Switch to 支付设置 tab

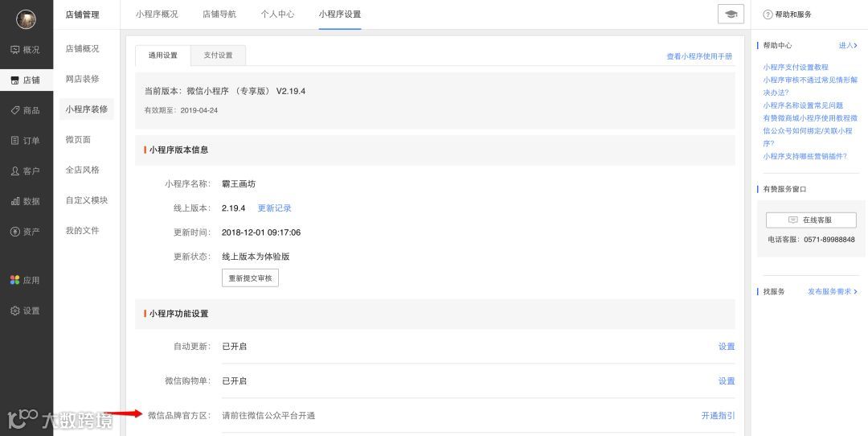point(218,56)
